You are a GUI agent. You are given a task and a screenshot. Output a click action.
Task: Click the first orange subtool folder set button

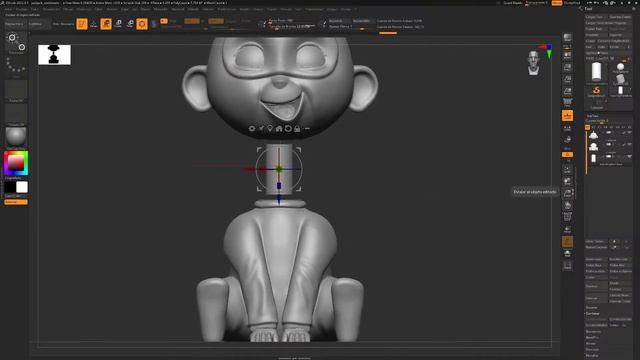click(x=587, y=127)
